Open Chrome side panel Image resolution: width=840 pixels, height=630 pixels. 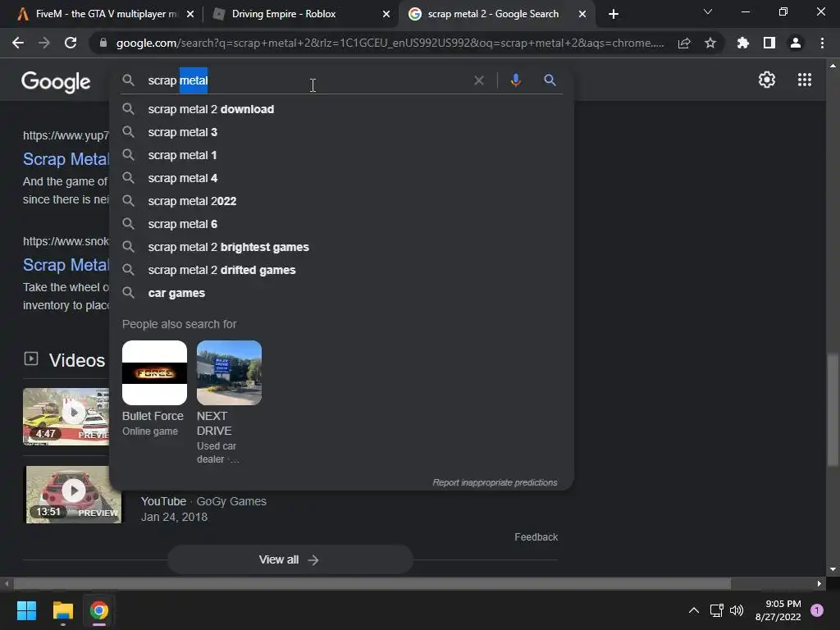(x=769, y=43)
